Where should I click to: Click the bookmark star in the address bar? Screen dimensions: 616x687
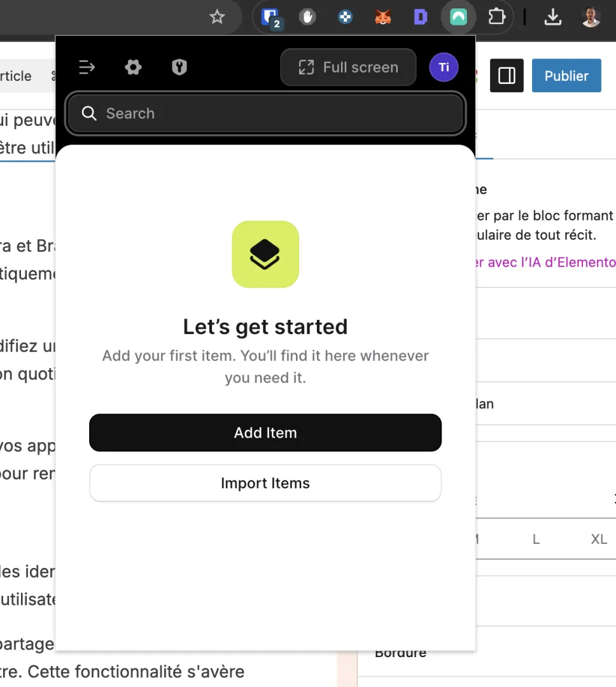pos(217,17)
